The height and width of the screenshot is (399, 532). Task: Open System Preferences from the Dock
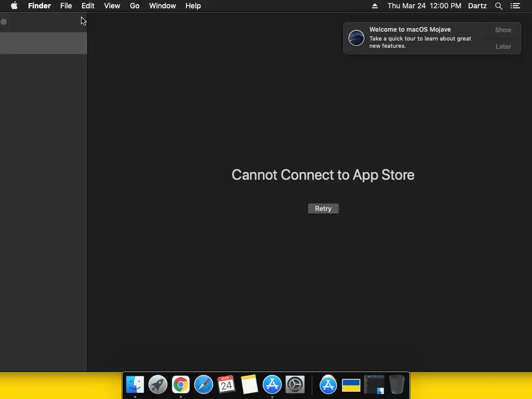pos(295,385)
